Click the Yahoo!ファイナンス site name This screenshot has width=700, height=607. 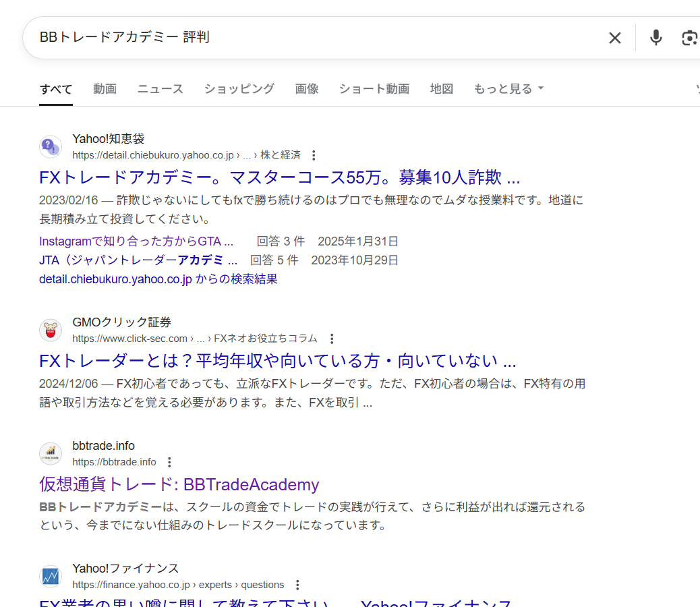(125, 569)
